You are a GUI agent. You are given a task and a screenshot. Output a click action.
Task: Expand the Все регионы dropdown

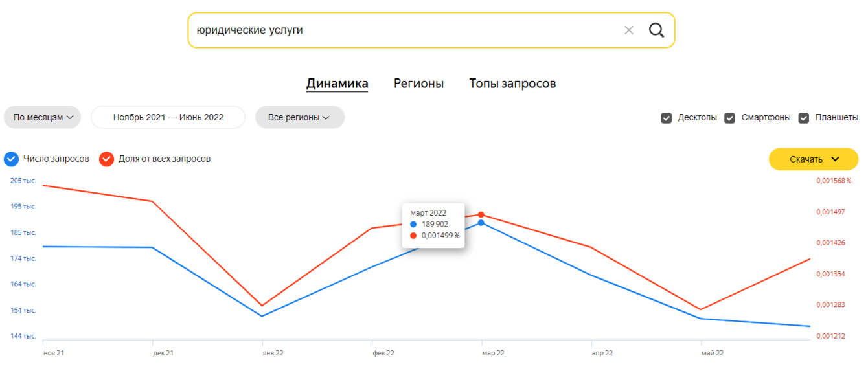pyautogui.click(x=299, y=117)
